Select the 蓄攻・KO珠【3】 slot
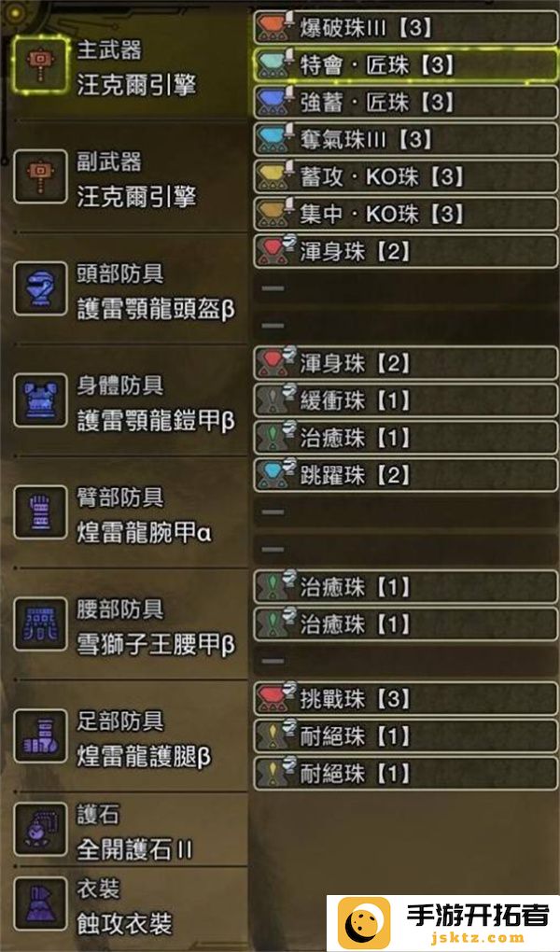The height and width of the screenshot is (952, 560). [x=406, y=176]
